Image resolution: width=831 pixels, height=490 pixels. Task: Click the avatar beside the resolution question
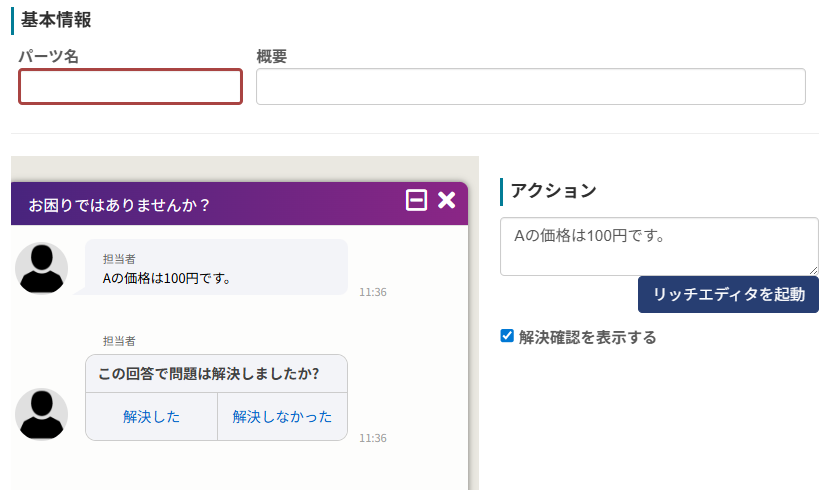(x=42, y=414)
